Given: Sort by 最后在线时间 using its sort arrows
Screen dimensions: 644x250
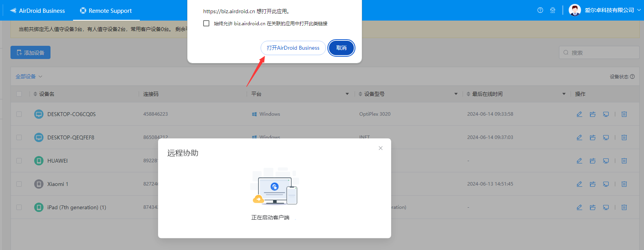Looking at the screenshot, I should (x=468, y=94).
